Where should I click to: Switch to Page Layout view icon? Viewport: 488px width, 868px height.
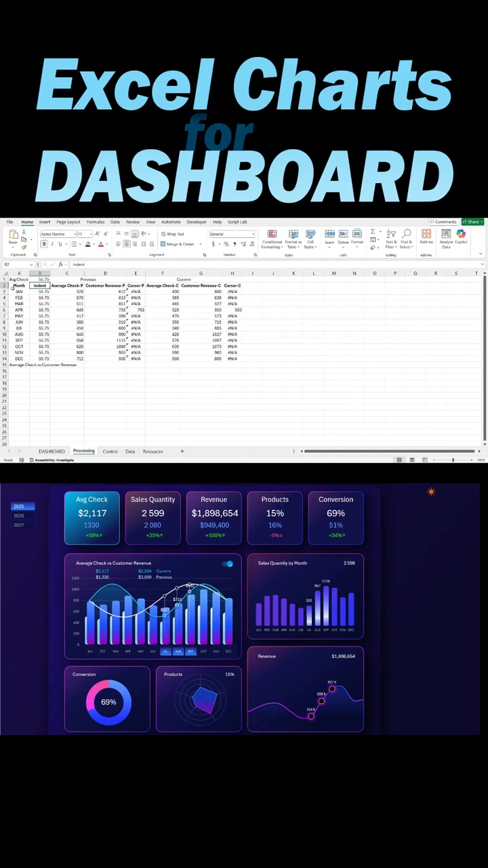click(x=412, y=460)
